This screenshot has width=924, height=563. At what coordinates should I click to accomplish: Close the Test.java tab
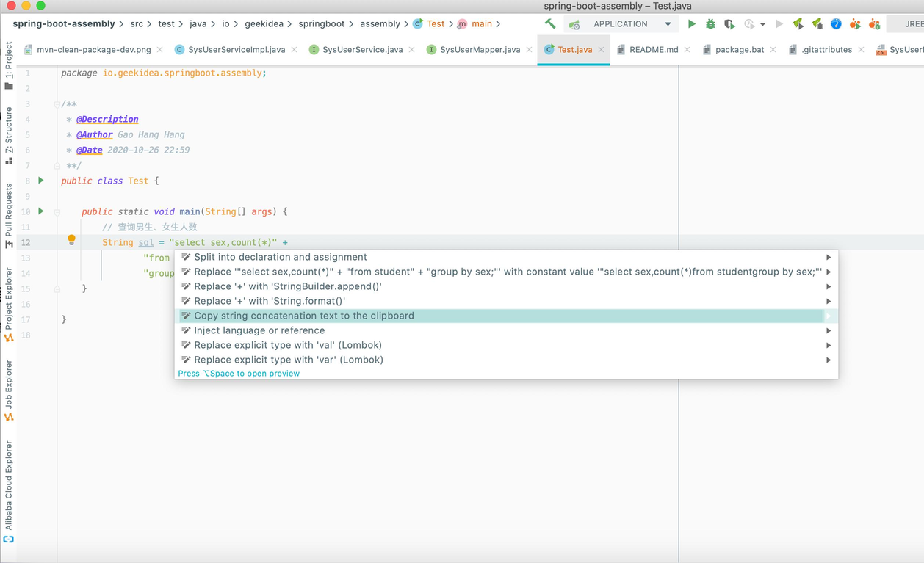(601, 50)
